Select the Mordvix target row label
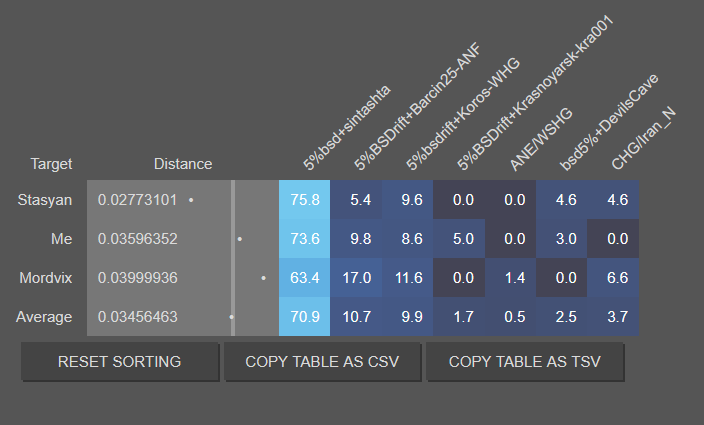The width and height of the screenshot is (704, 425). coord(45,278)
